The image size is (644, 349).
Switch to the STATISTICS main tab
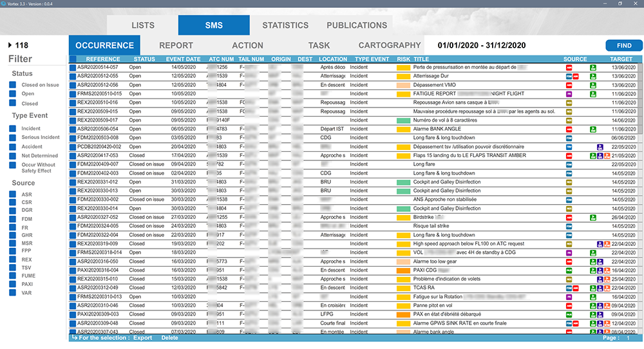pos(285,25)
